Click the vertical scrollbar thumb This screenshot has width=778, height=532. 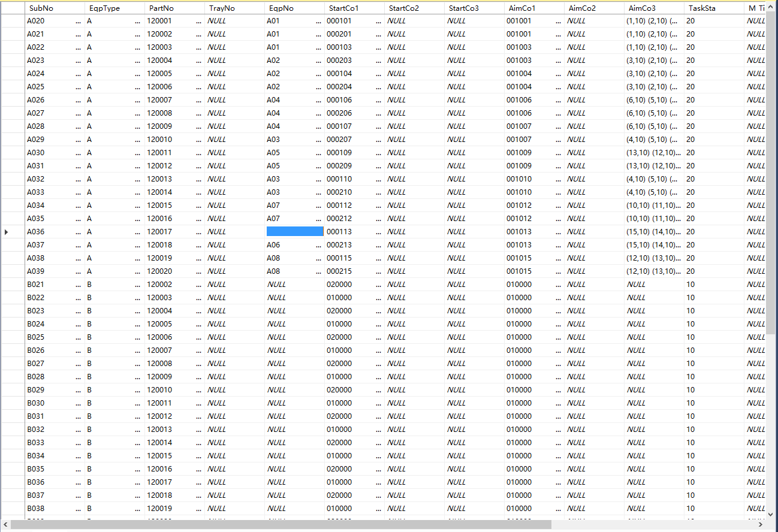771,174
